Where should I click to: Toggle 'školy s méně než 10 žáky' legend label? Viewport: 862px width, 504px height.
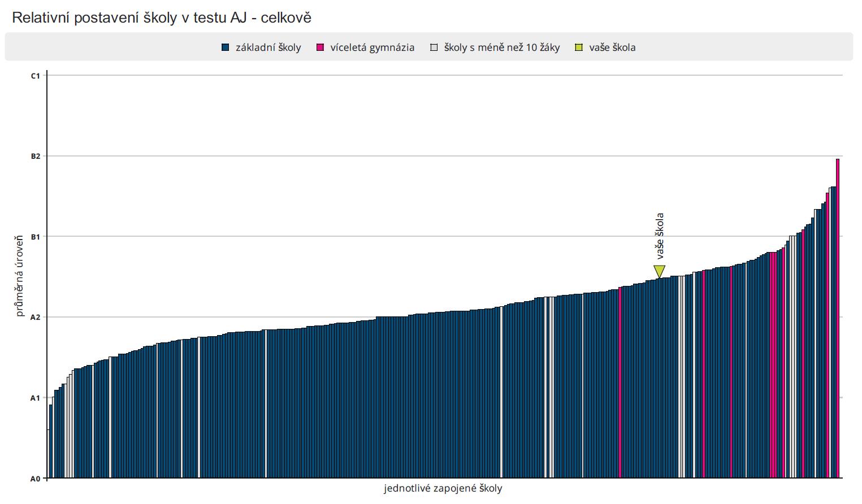coord(501,48)
